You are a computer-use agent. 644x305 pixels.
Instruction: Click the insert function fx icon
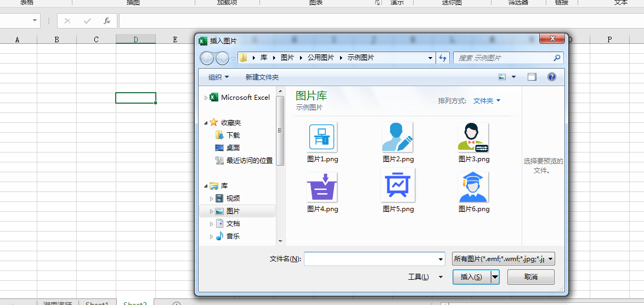[x=107, y=21]
